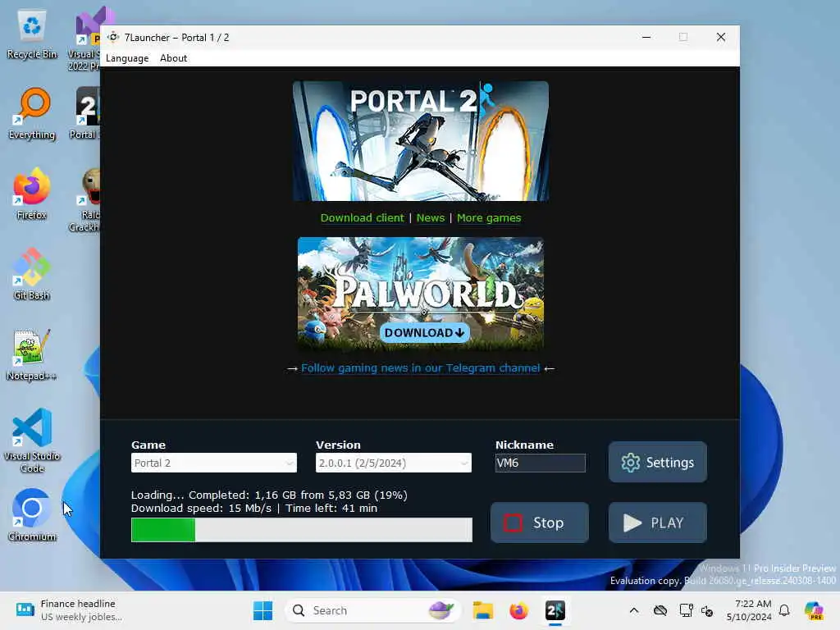Open the About menu
The image size is (840, 630).
pos(173,58)
